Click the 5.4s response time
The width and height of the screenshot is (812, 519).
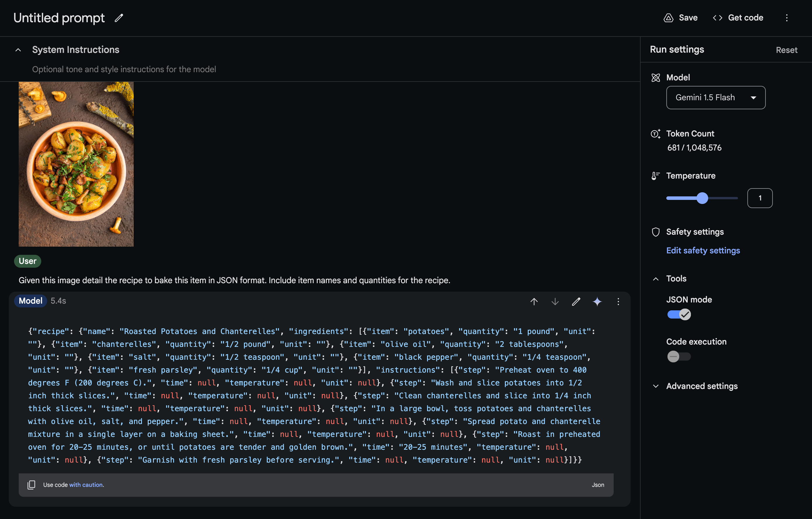pyautogui.click(x=59, y=301)
